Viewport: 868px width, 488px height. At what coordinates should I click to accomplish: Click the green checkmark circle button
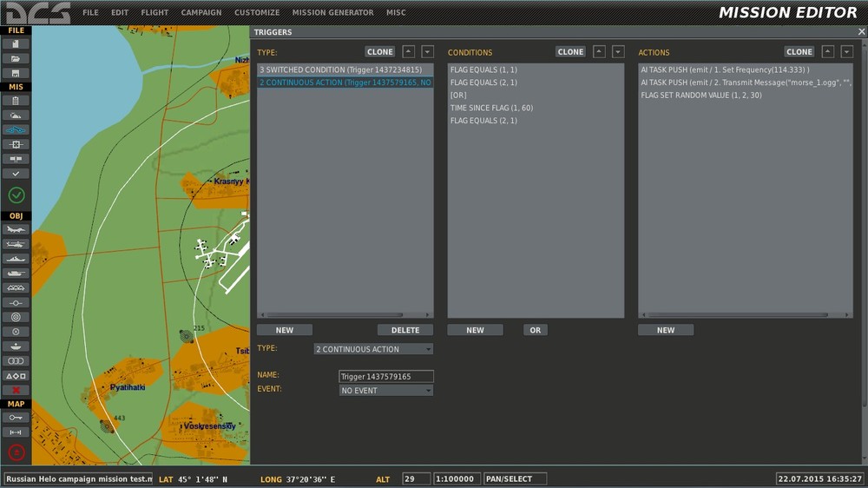(x=16, y=195)
